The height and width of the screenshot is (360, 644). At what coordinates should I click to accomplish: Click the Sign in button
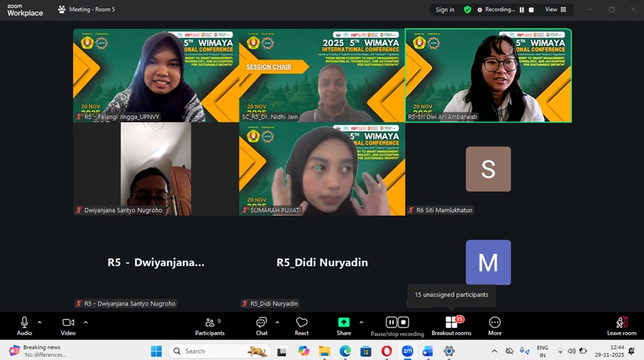coord(445,10)
